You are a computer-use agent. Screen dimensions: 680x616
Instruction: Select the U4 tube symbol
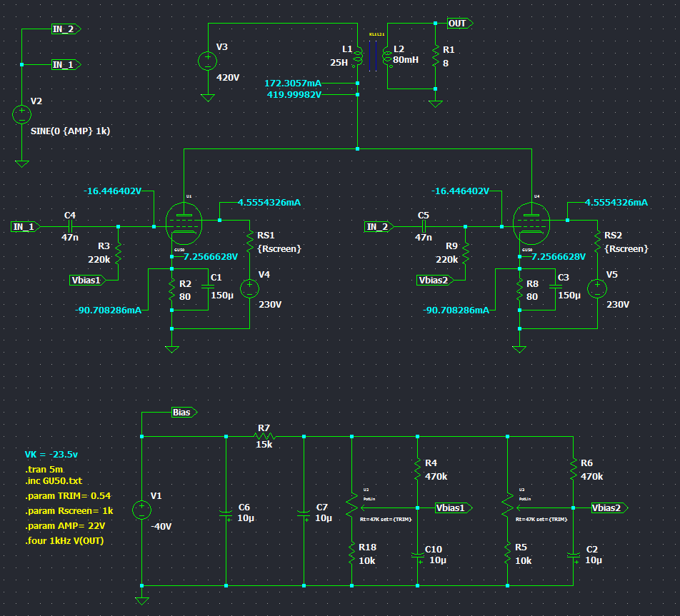coord(532,222)
